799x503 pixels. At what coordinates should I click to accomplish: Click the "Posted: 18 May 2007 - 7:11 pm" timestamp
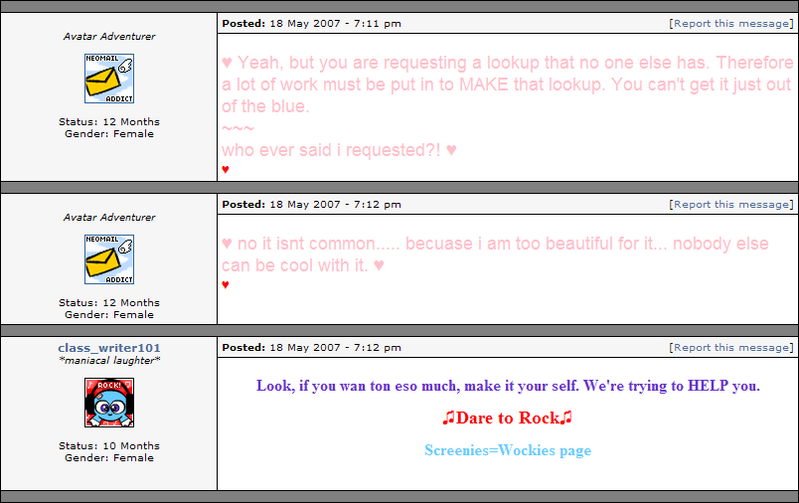pos(311,23)
